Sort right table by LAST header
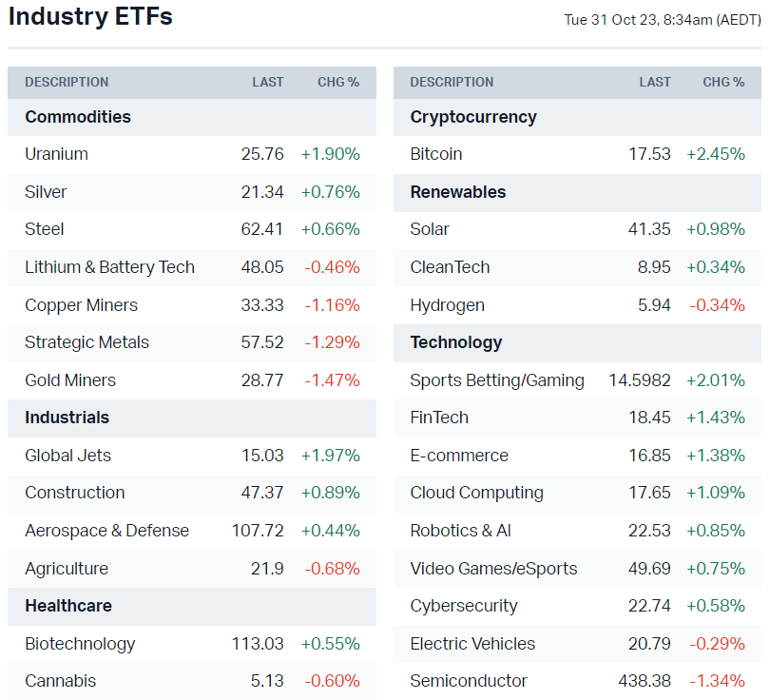770x700 pixels. tap(655, 82)
